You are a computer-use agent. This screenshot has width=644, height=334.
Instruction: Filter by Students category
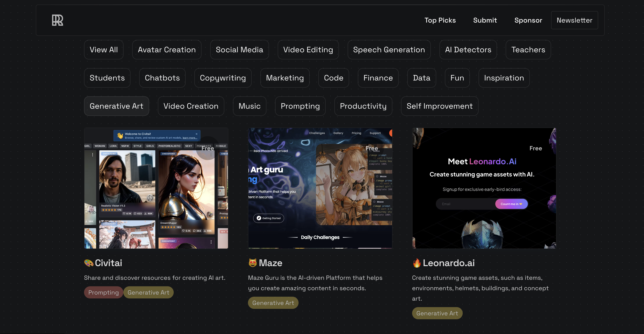[107, 78]
